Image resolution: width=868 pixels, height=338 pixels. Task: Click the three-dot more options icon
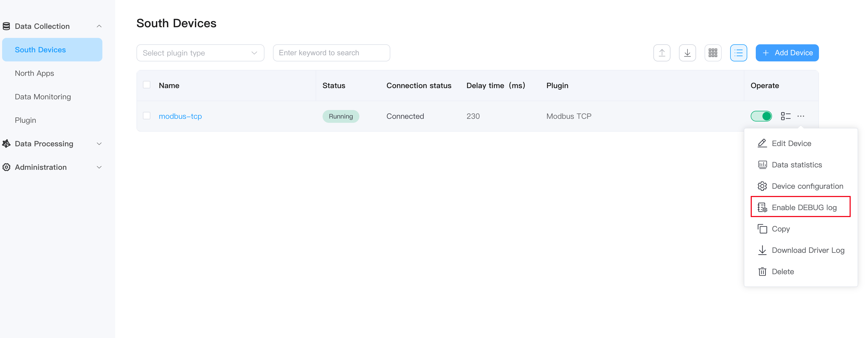pos(801,116)
